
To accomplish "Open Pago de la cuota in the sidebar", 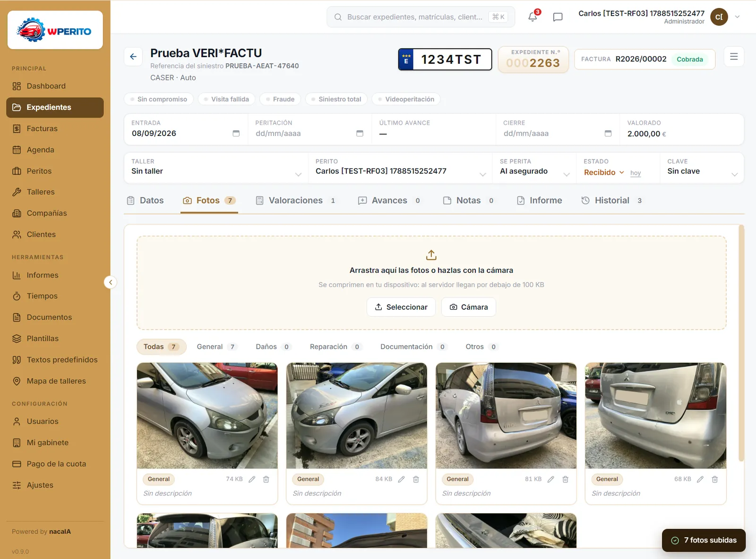I will tap(55, 464).
